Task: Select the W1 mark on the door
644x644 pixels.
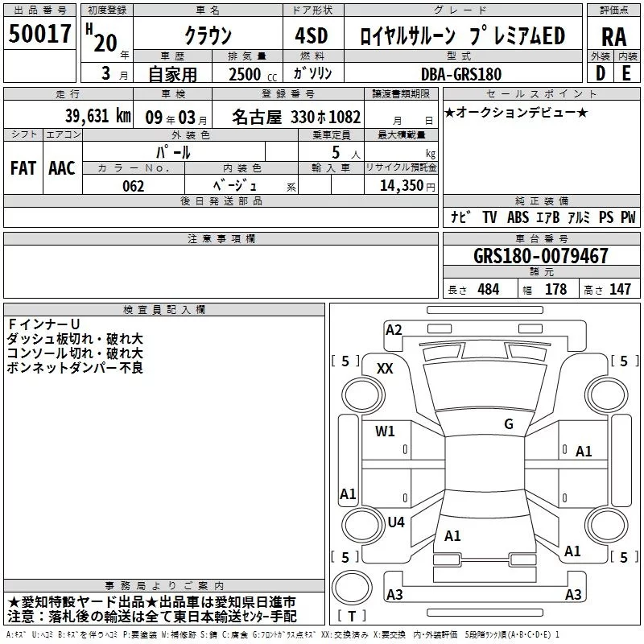Action: click(385, 431)
